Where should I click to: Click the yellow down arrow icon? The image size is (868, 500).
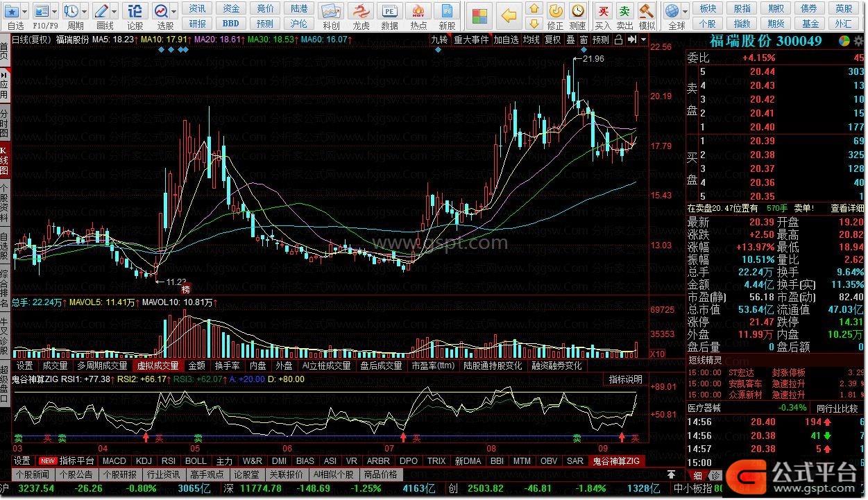coord(533,24)
